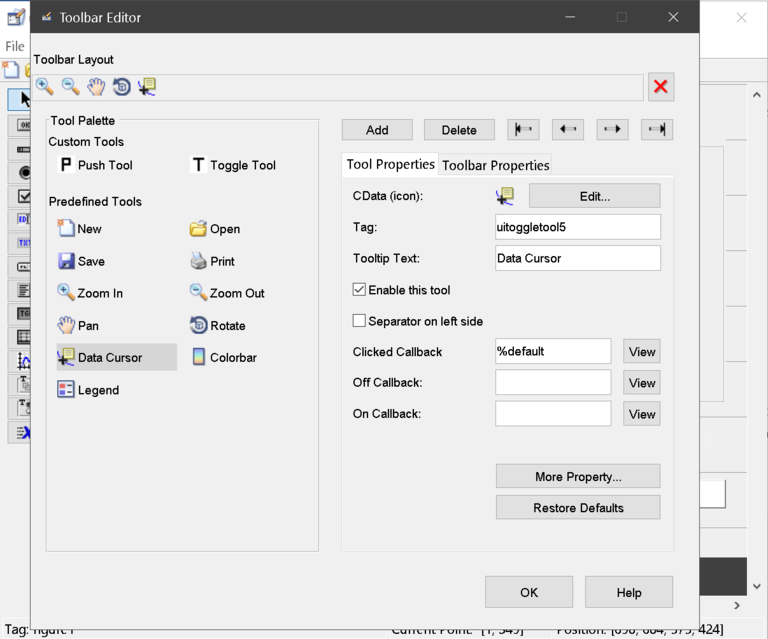Choose the Print predefined tool
The image size is (768, 639).
(213, 261)
